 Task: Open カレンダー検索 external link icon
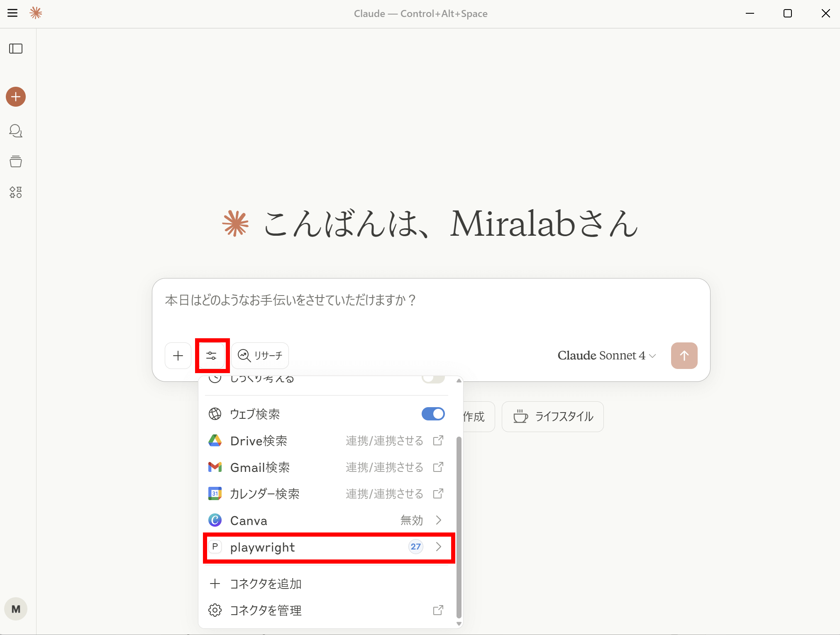[x=438, y=493]
